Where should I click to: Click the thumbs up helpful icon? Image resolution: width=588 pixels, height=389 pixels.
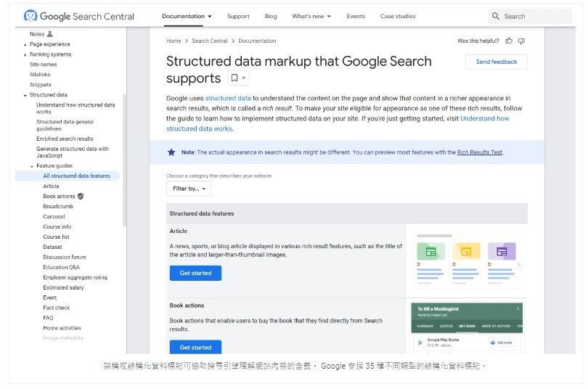[508, 41]
